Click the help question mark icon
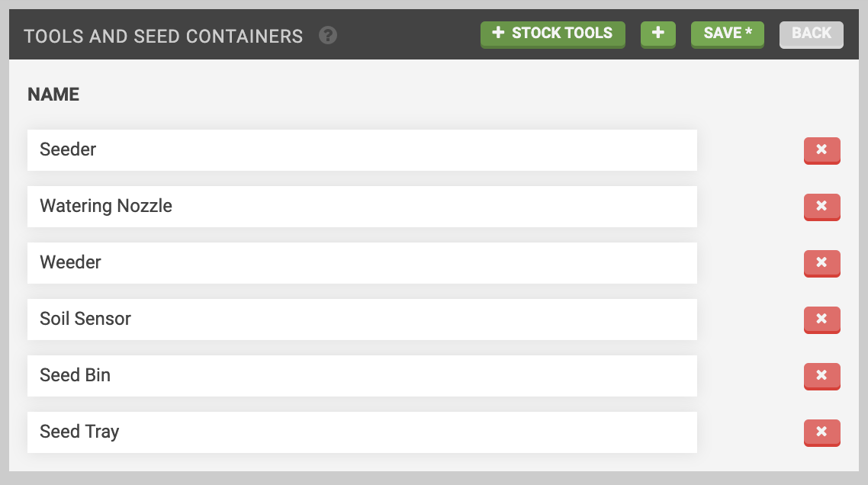868x485 pixels. tap(328, 35)
